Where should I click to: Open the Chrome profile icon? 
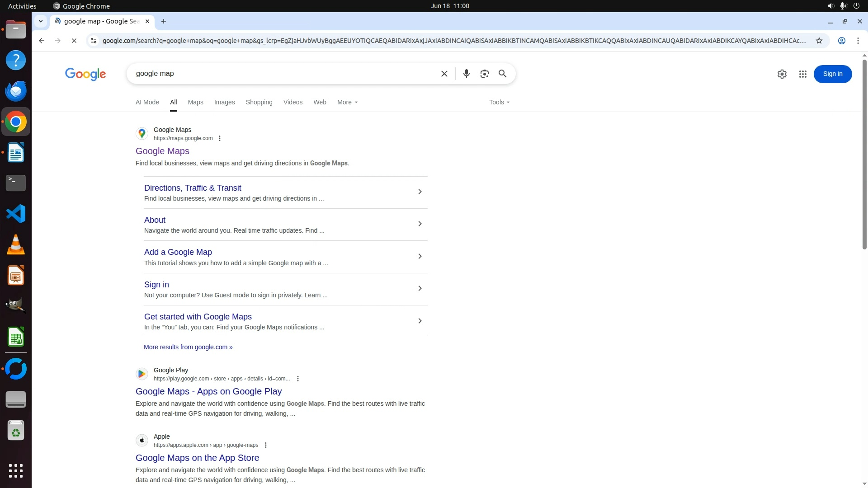(x=841, y=41)
